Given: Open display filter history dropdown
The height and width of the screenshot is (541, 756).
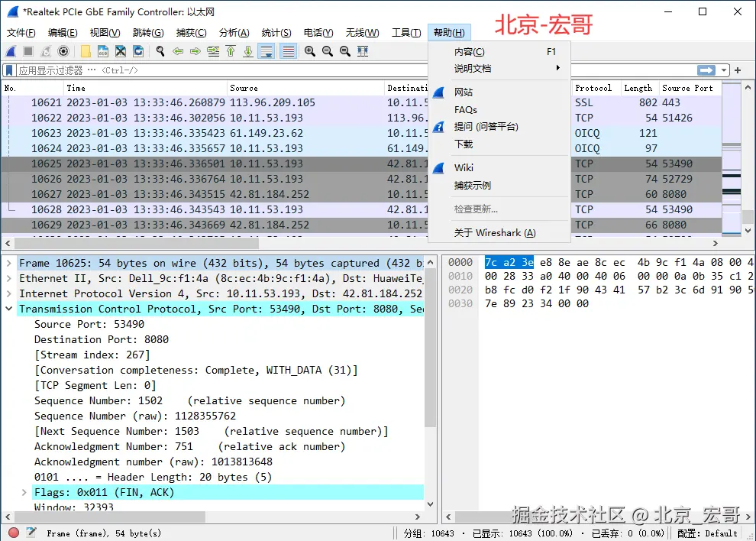Looking at the screenshot, I should point(723,70).
